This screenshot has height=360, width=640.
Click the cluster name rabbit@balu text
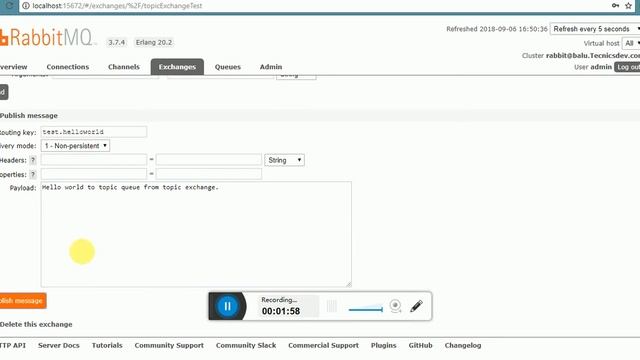pos(593,56)
